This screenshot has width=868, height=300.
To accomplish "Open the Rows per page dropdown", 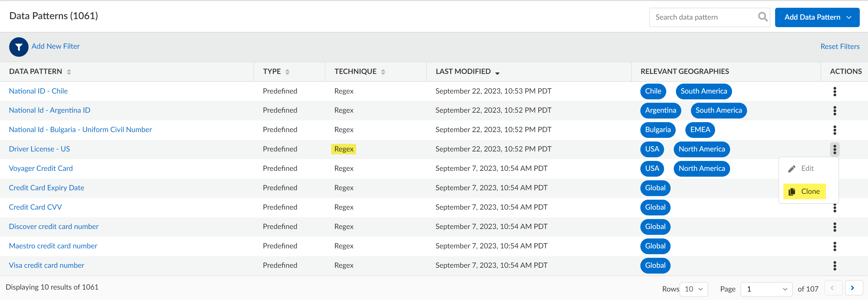I will [x=693, y=289].
